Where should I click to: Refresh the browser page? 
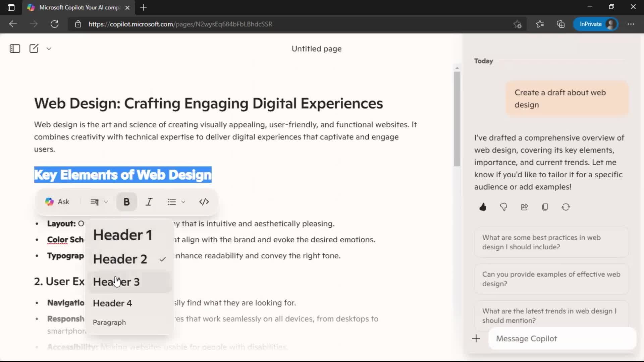pyautogui.click(x=55, y=24)
